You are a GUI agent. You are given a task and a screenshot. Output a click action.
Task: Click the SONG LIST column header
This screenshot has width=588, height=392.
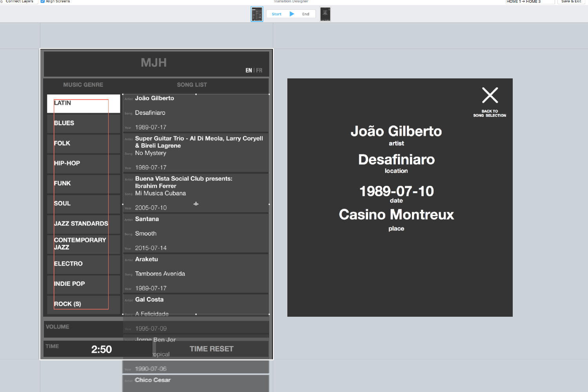click(x=192, y=85)
